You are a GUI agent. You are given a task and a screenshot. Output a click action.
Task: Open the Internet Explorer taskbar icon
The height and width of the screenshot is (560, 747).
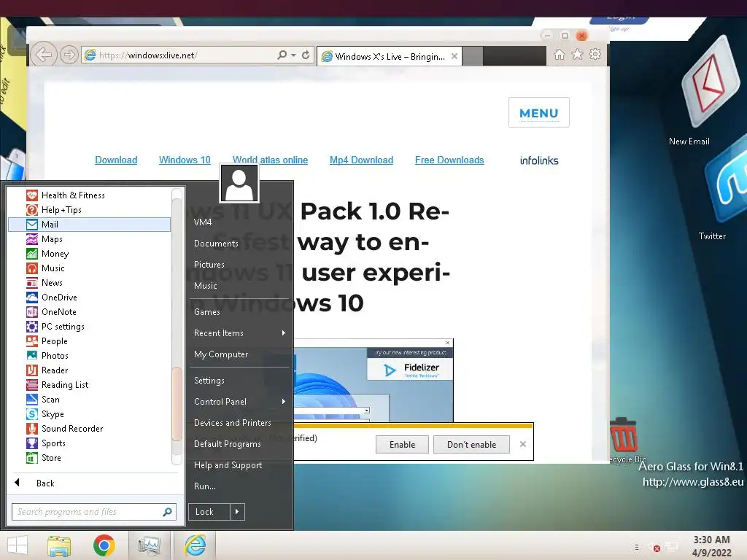pos(196,545)
